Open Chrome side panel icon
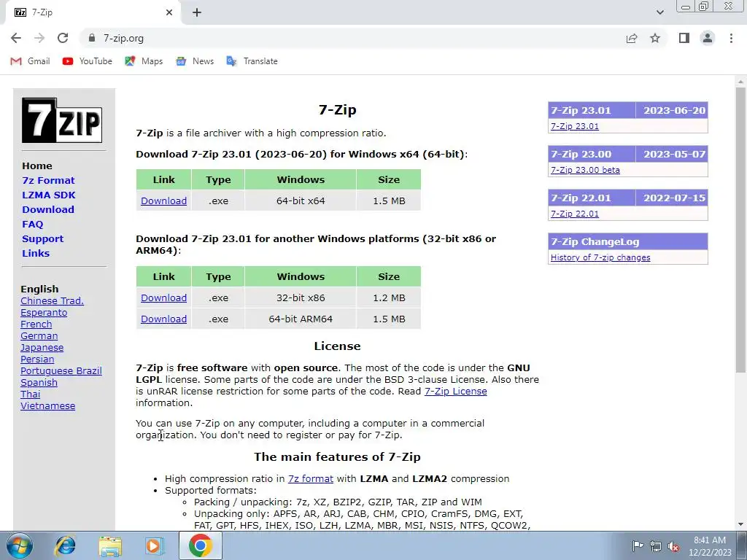Viewport: 747px width, 560px height. pos(684,38)
